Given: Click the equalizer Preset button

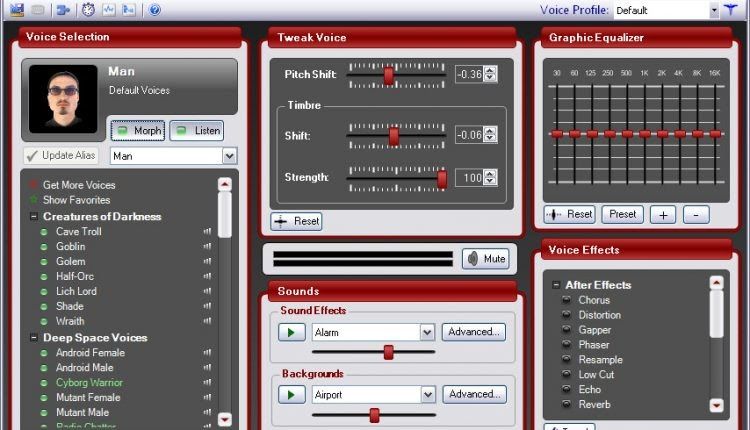Looking at the screenshot, I should (622, 214).
